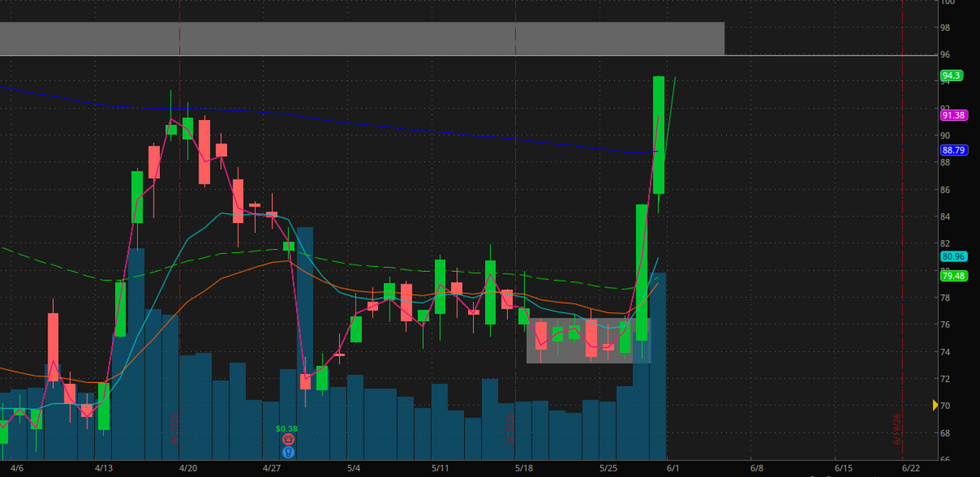Click the 4/20 date axis label
The width and height of the screenshot is (980, 477).
coord(188,469)
